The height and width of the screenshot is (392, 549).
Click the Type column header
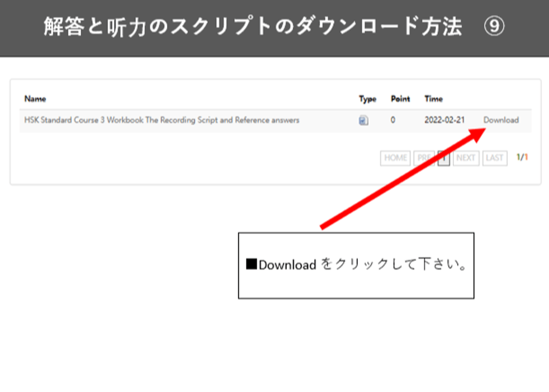pos(368,99)
